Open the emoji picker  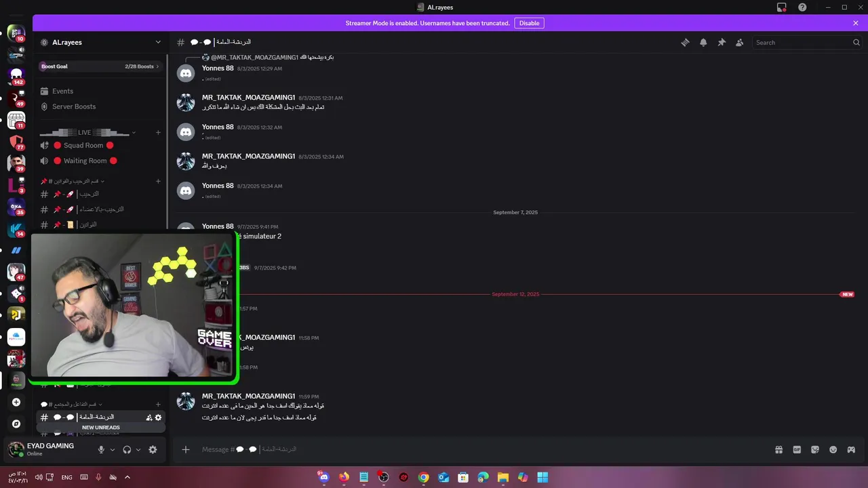pos(833,449)
